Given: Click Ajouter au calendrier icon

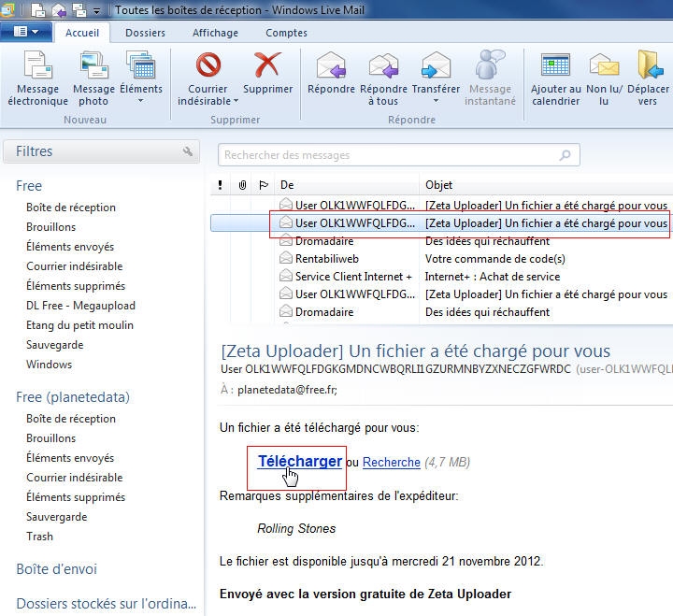Looking at the screenshot, I should pyautogui.click(x=555, y=65).
